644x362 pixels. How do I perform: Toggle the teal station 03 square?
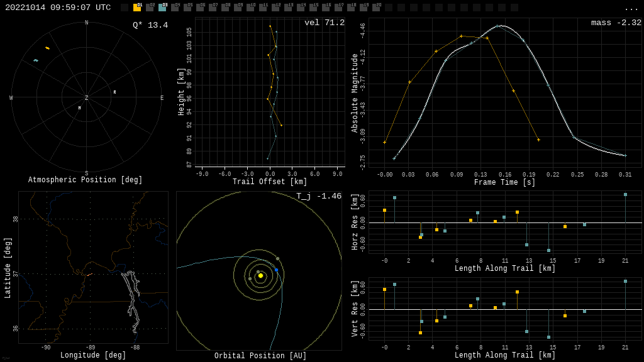tap(162, 8)
